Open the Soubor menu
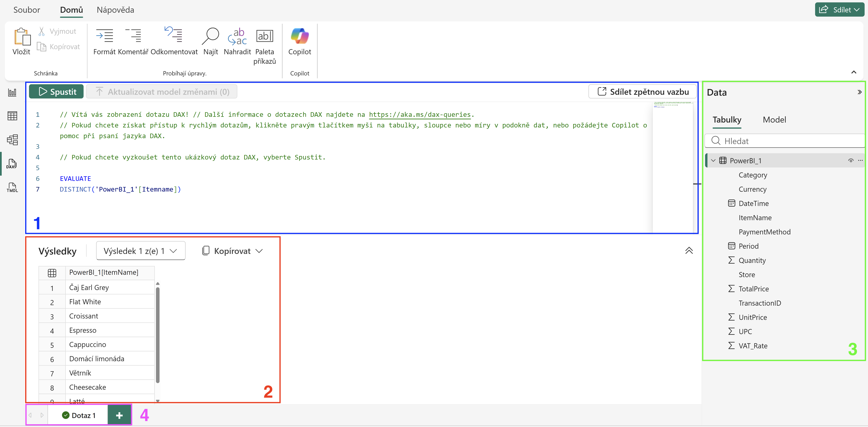The image size is (868, 427). tap(27, 10)
